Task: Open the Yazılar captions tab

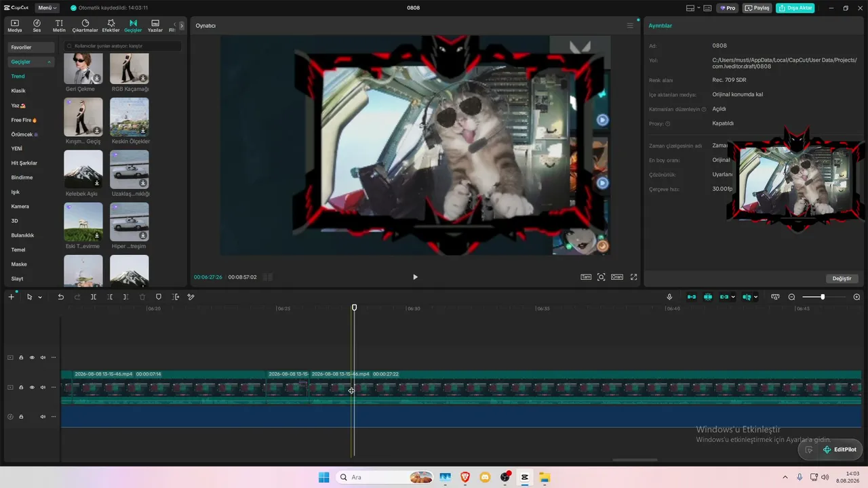Action: click(x=155, y=26)
